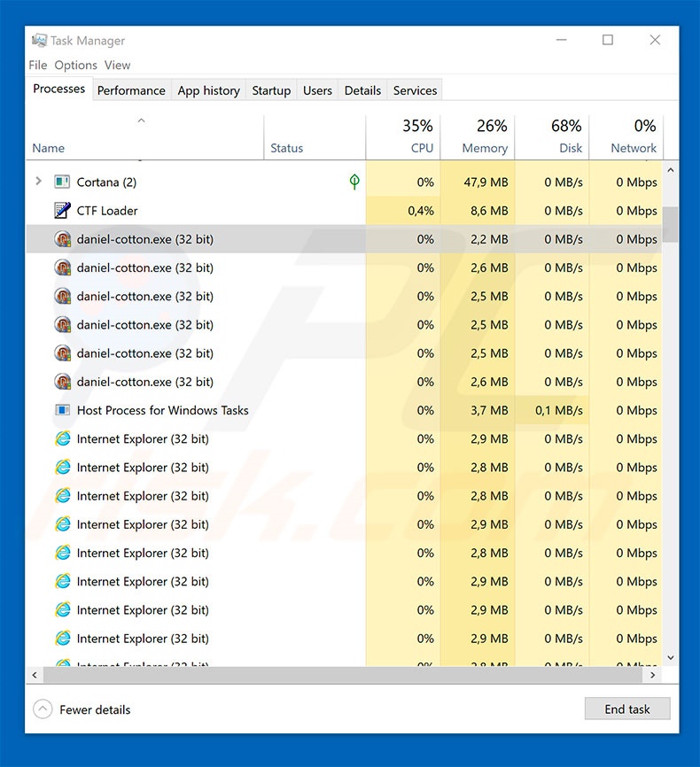Sort by the Memory column header

pos(478,137)
